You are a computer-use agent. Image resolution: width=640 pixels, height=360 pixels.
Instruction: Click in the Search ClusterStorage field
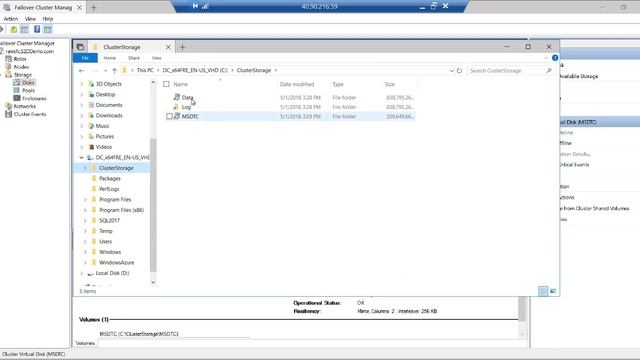tap(506, 71)
